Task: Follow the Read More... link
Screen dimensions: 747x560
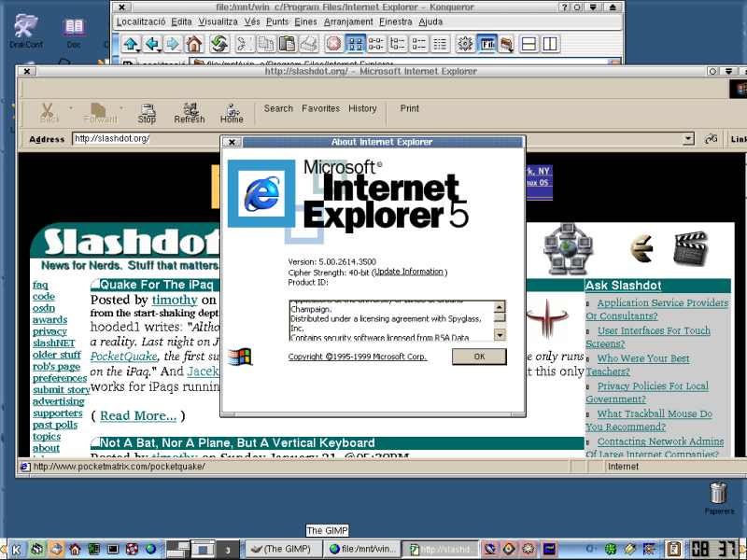Action: tap(138, 415)
